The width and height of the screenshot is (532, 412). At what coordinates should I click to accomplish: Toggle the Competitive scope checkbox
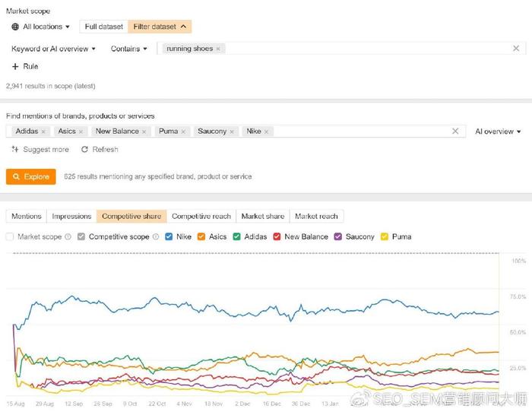click(x=81, y=236)
